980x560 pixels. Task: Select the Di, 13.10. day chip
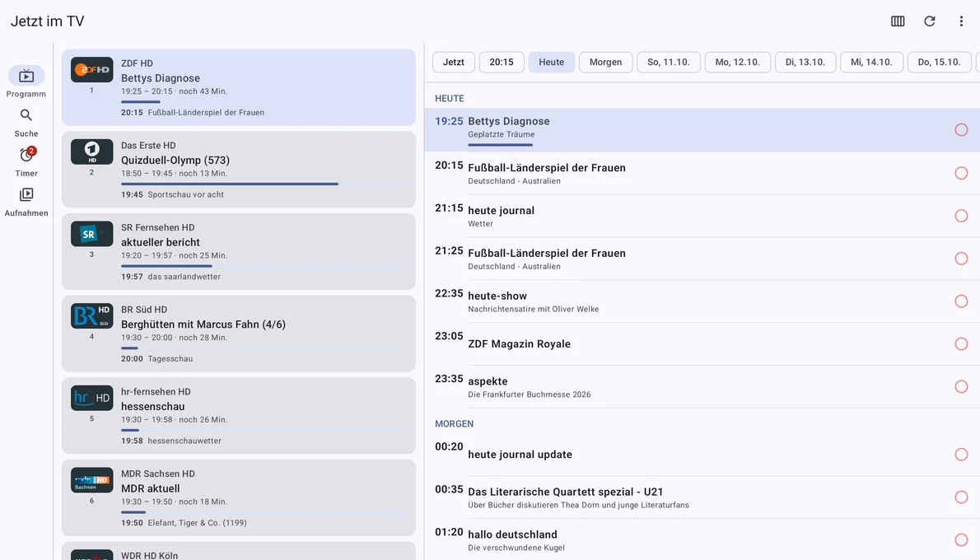coord(805,62)
